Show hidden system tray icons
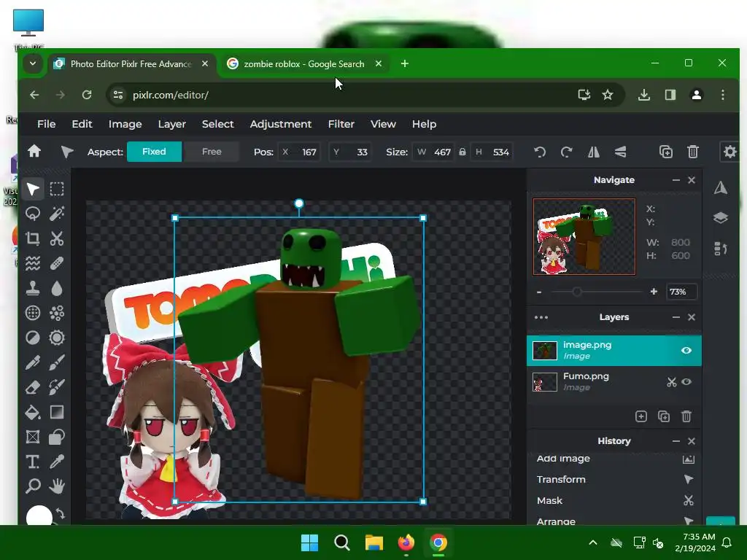This screenshot has width=747, height=560. [x=592, y=542]
